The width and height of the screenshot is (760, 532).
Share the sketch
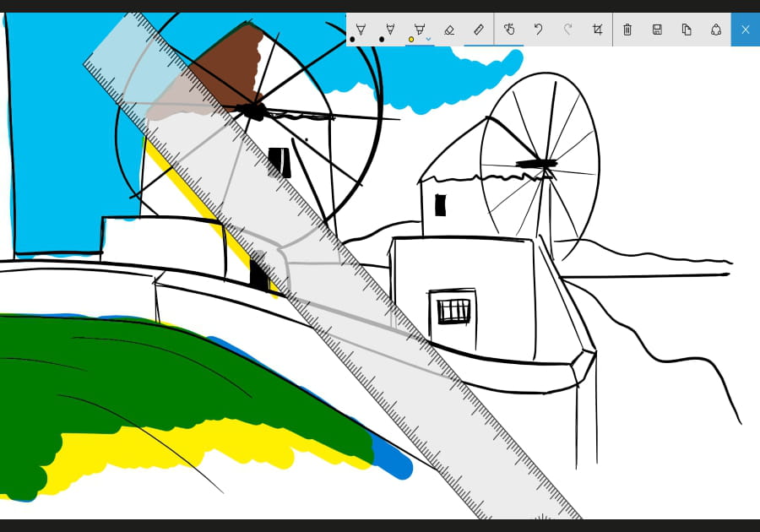click(716, 30)
